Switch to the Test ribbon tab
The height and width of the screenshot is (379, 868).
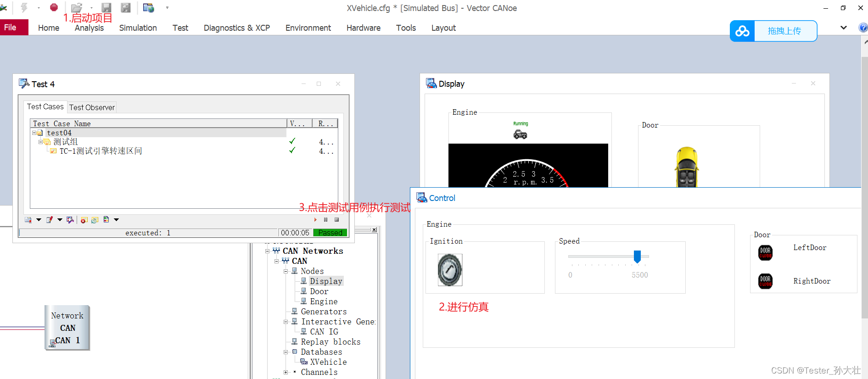pyautogui.click(x=180, y=28)
